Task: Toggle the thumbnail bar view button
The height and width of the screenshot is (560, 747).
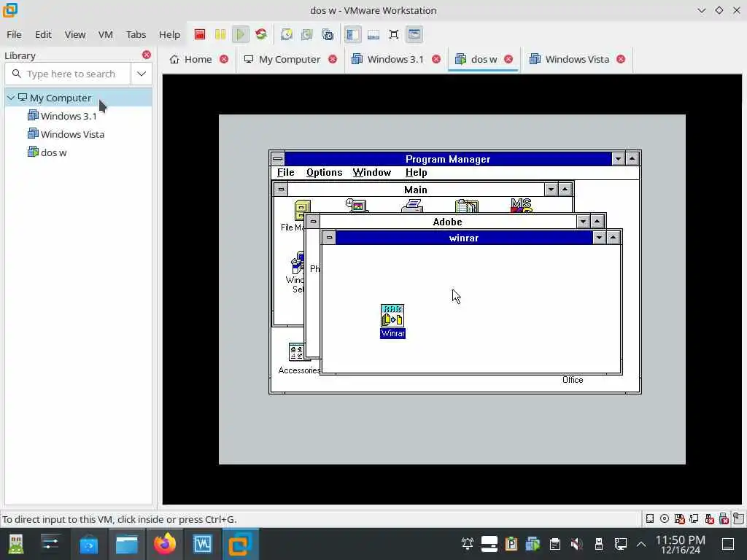Action: tap(373, 34)
